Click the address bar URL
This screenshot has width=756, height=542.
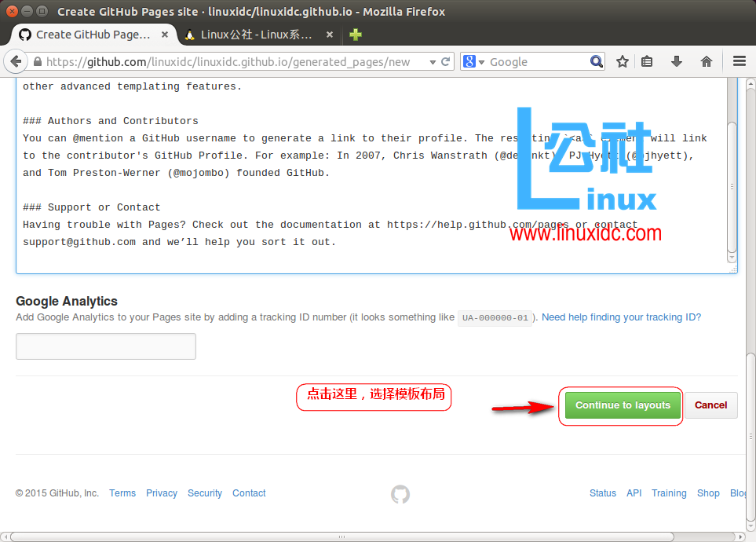228,62
